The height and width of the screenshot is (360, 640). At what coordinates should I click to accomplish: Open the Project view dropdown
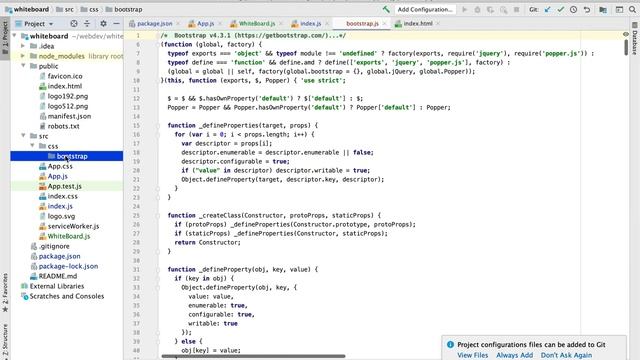(34, 24)
